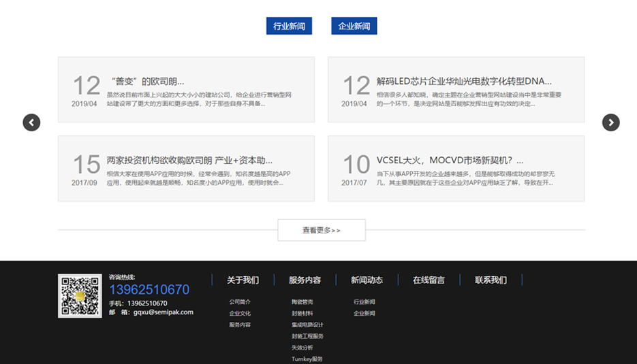Image resolution: width=637 pixels, height=364 pixels.
Task: Open 关于我们 in the footer menu
Action: [243, 280]
